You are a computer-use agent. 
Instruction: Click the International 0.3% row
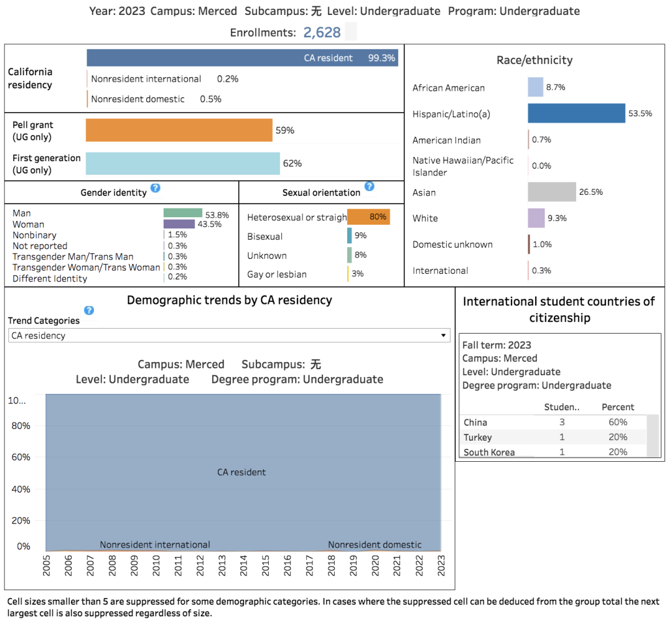point(482,271)
